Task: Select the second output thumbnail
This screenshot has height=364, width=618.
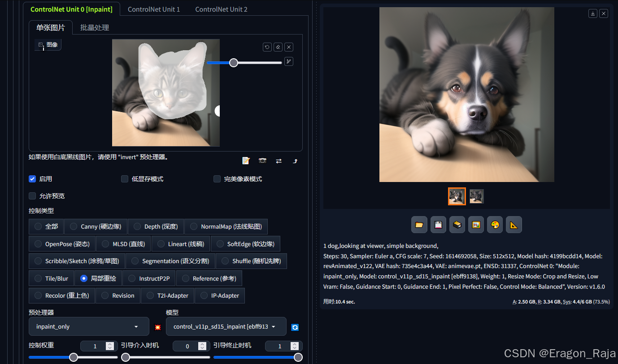Action: pyautogui.click(x=477, y=196)
